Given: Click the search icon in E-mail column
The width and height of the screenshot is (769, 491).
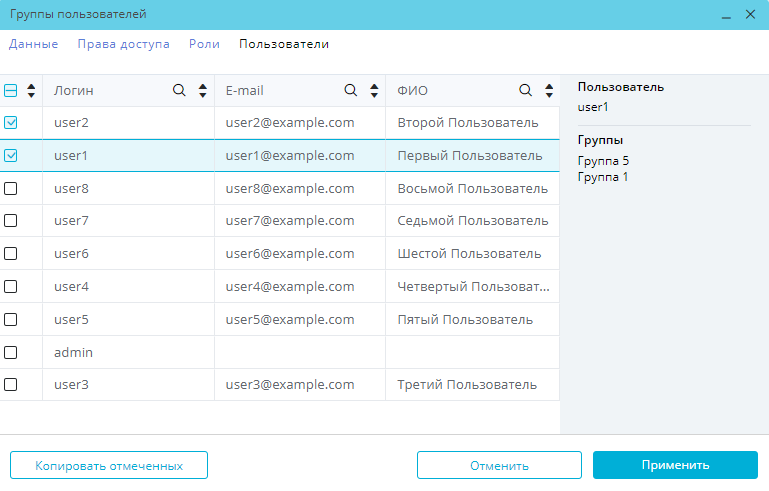Looking at the screenshot, I should click(x=351, y=90).
